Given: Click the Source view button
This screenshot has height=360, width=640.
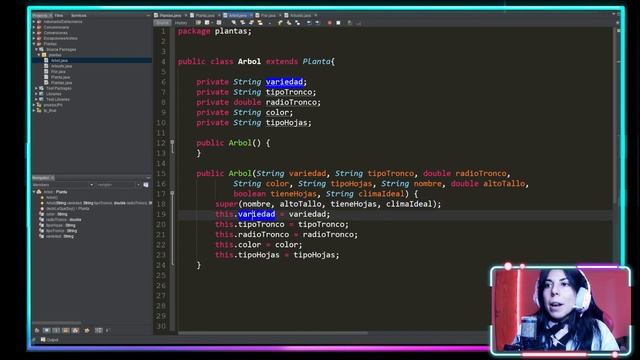Looking at the screenshot, I should coord(162,23).
